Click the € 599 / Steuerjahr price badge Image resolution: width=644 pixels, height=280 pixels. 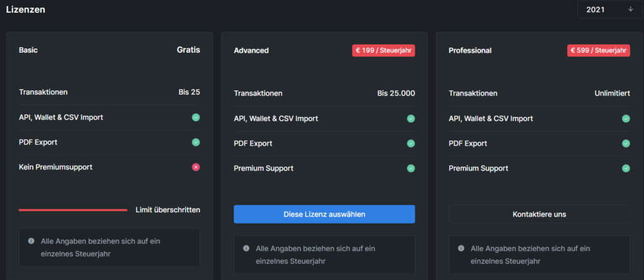tap(599, 50)
